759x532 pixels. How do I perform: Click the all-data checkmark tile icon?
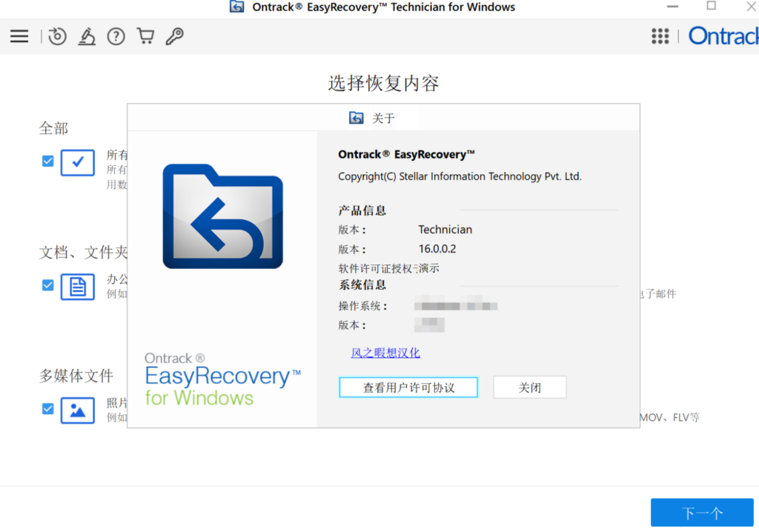point(78,162)
